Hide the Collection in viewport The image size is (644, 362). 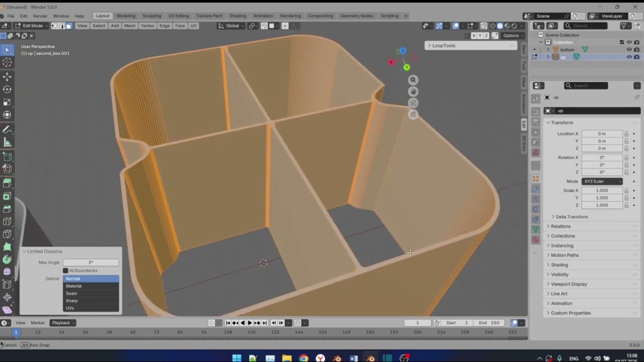point(629,42)
